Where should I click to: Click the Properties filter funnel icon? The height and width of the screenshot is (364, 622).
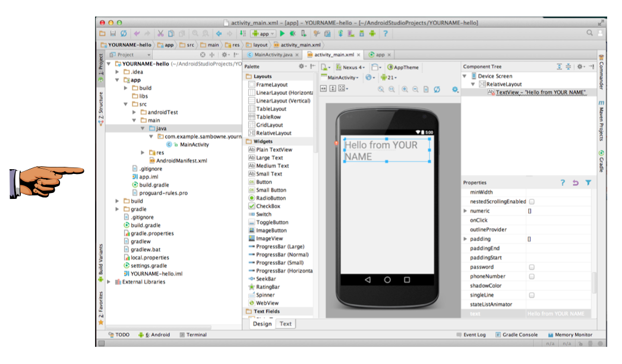[x=588, y=183]
